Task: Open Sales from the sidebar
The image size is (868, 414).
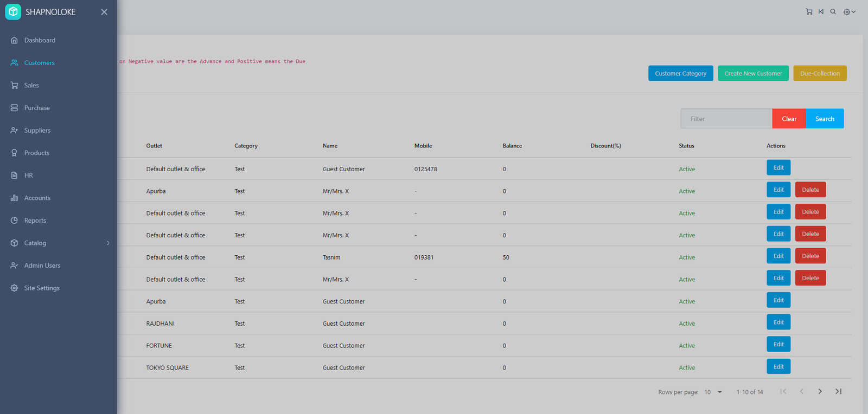Action: (31, 85)
